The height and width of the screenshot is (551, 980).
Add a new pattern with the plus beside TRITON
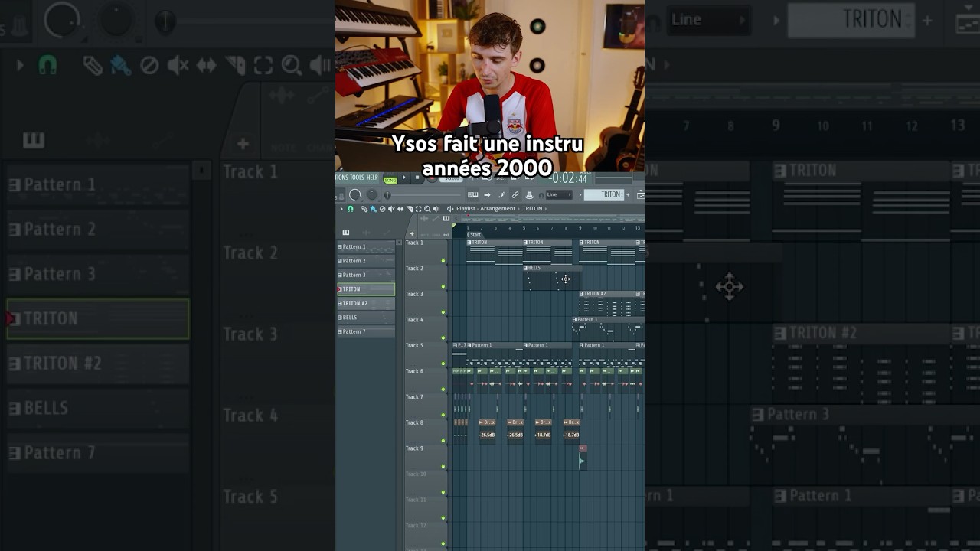click(628, 195)
